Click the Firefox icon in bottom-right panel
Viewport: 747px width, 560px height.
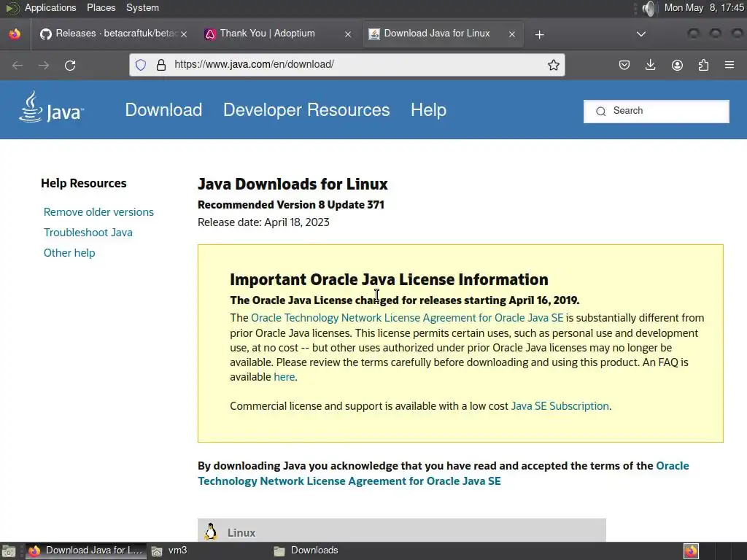tap(691, 551)
